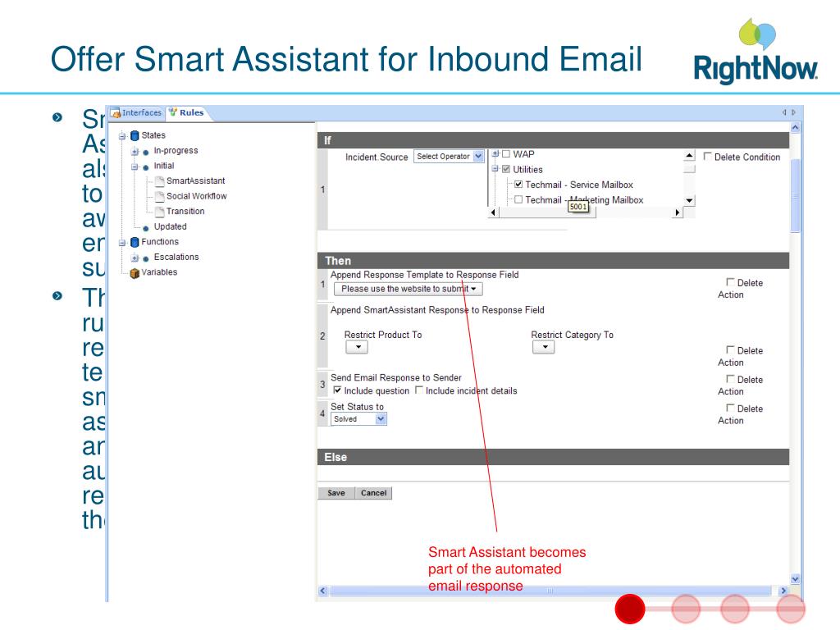Tick the Delete Condition checkbox

tap(707, 156)
